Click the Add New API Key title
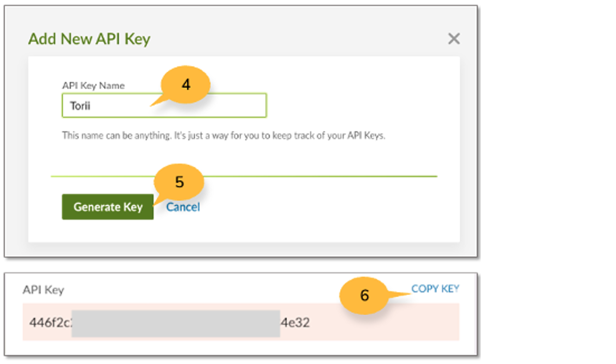This screenshot has width=616, height=364. click(x=89, y=39)
